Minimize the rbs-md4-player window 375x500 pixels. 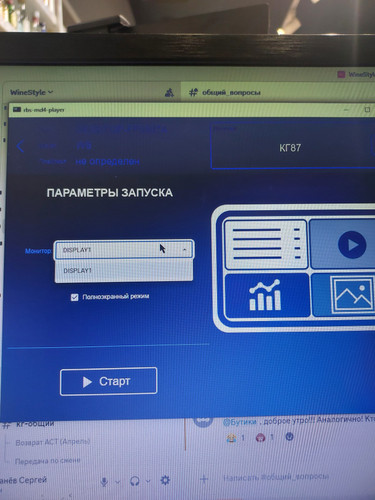click(x=346, y=109)
